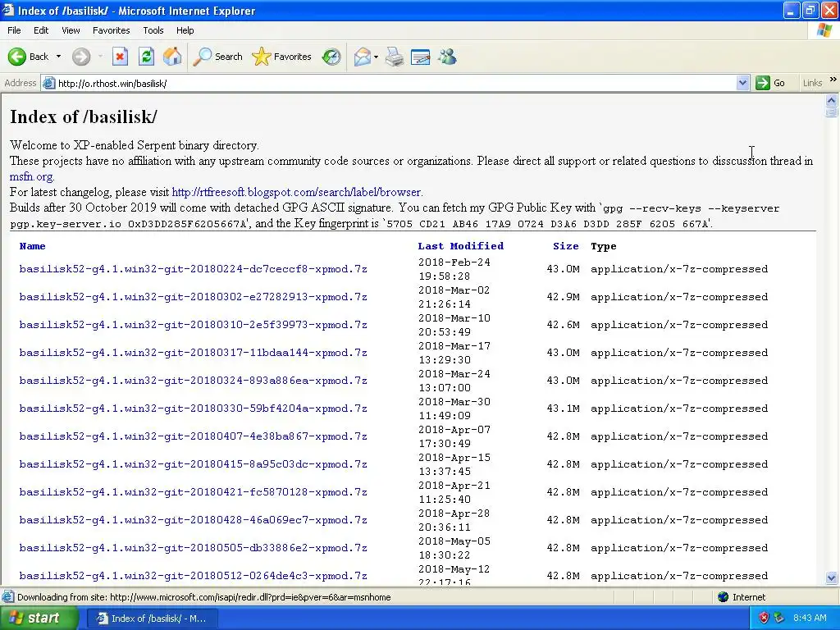Click the red security shield tray icon

[764, 619]
